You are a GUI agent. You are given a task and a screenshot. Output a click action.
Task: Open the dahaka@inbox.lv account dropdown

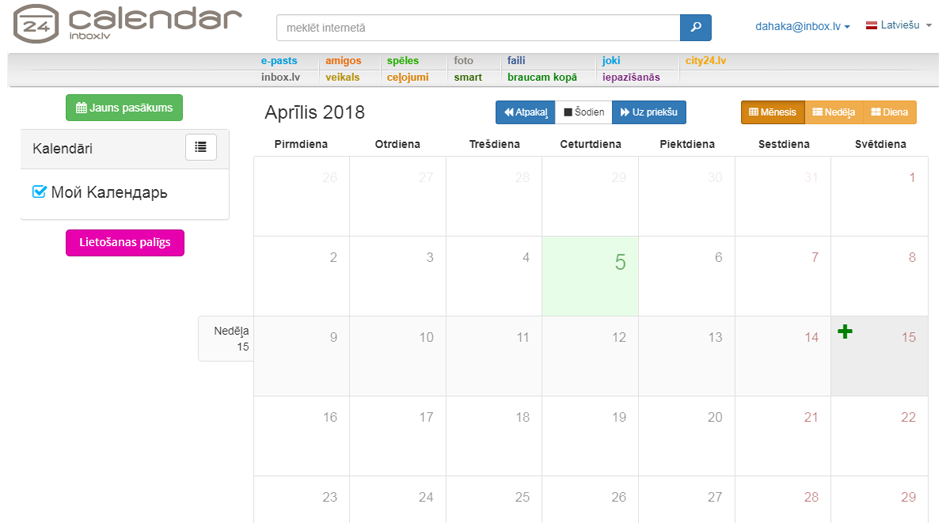(x=802, y=26)
